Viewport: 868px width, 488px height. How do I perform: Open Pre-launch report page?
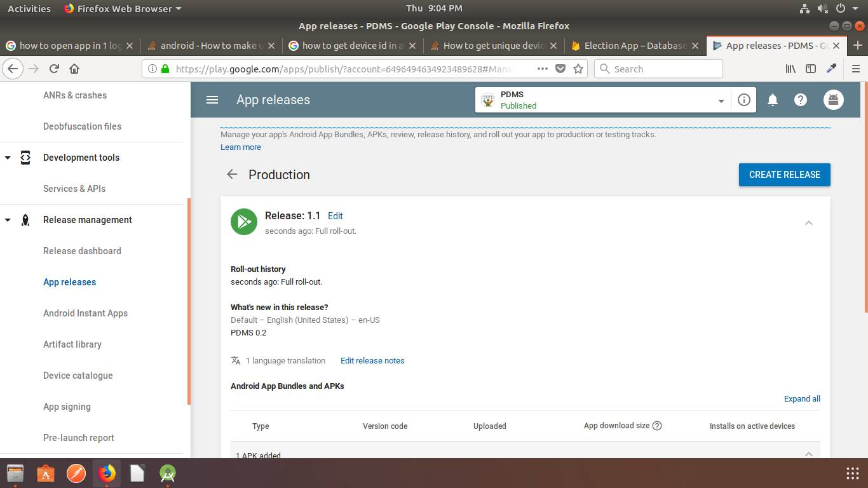coord(79,438)
